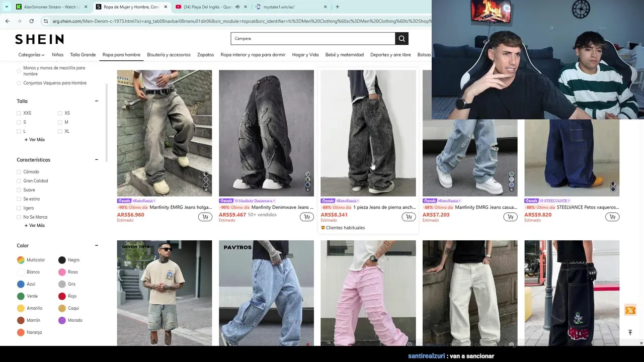Go back in browser history

(7, 21)
